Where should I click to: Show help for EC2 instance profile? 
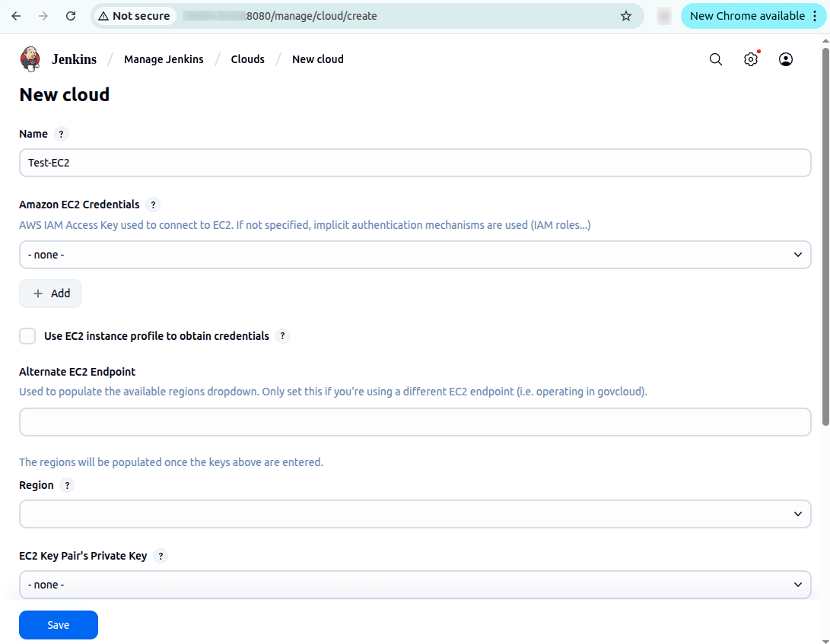283,336
